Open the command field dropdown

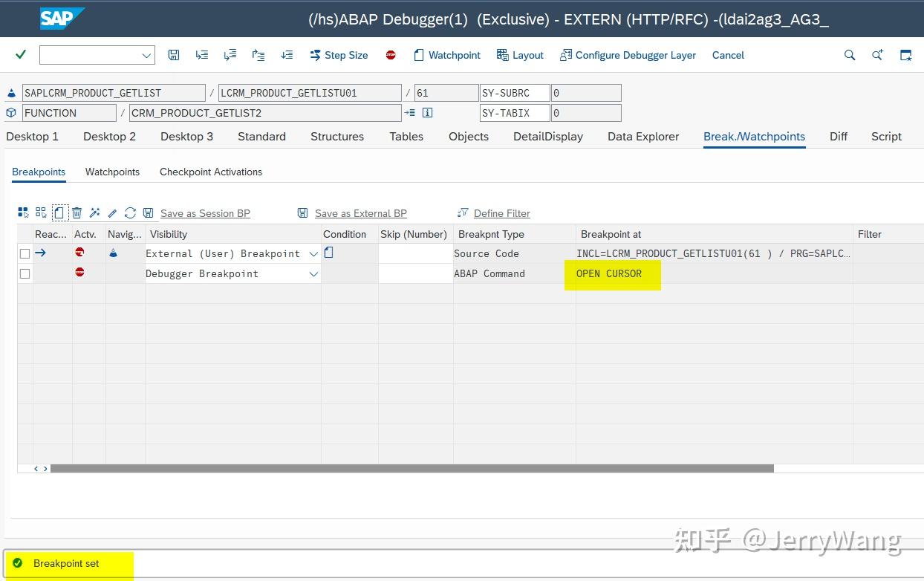(x=146, y=55)
